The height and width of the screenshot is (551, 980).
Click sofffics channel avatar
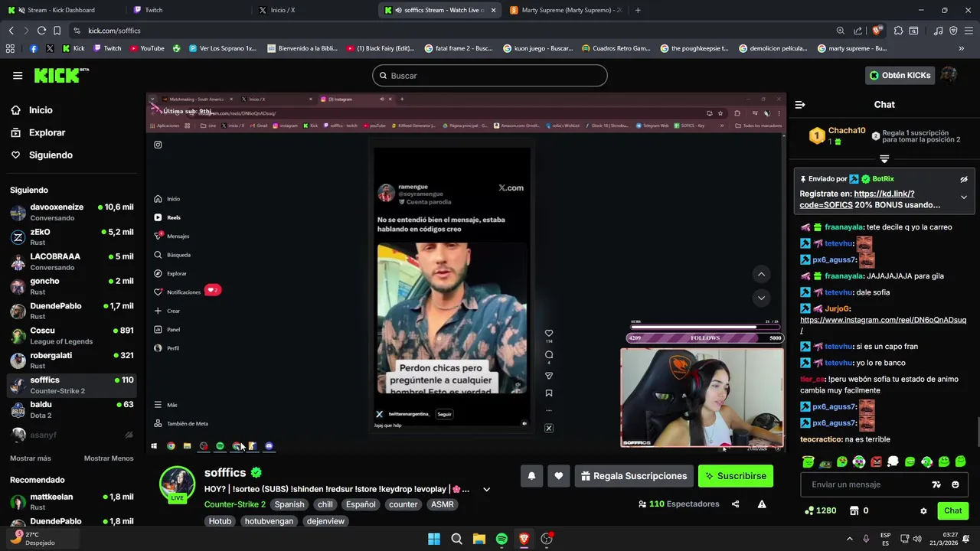(177, 483)
